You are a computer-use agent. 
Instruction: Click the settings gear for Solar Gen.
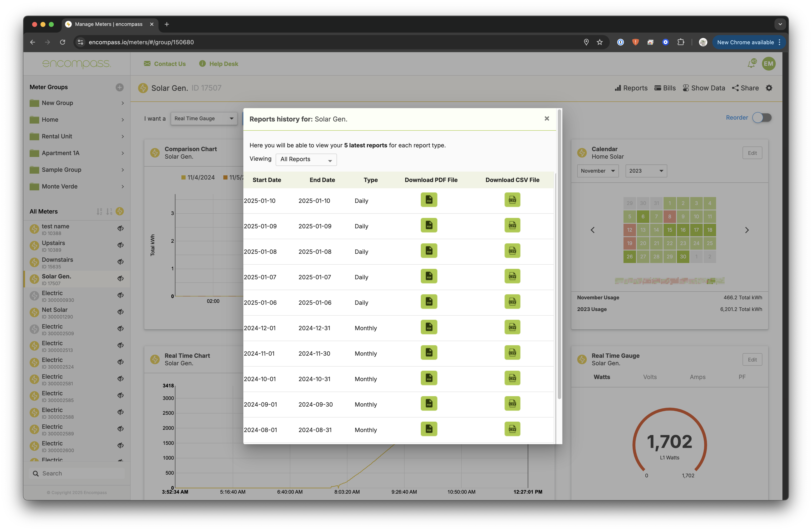[769, 88]
